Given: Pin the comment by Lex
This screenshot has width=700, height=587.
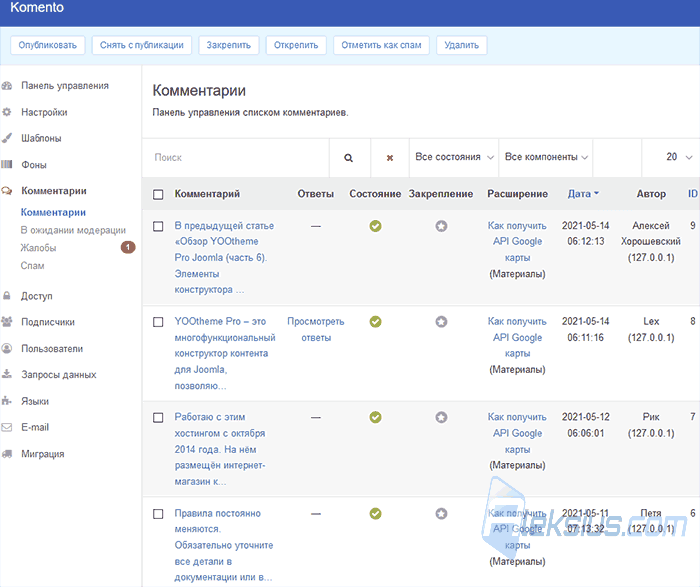Looking at the screenshot, I should [x=442, y=322].
